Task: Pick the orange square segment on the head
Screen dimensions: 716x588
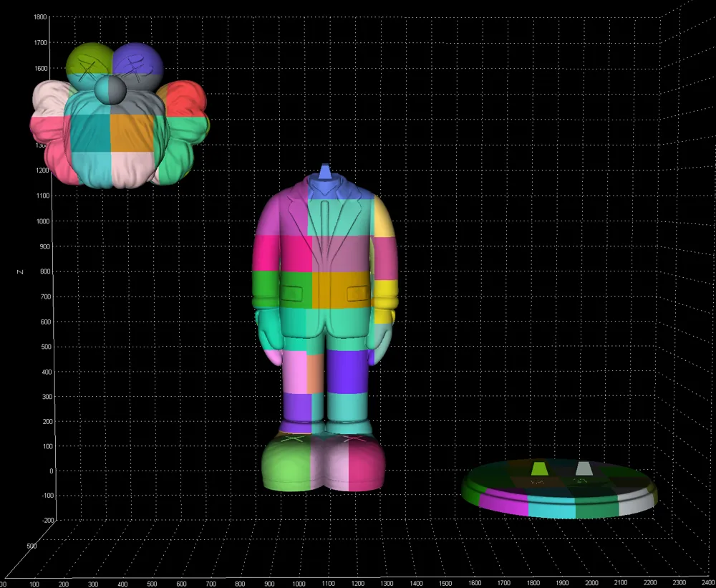Action: coord(132,133)
